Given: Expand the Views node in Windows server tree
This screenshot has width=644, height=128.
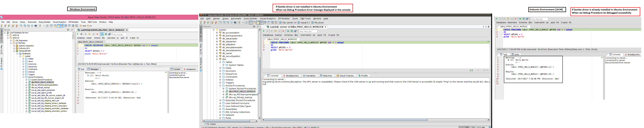Looking at the screenshot, I should point(23,62).
